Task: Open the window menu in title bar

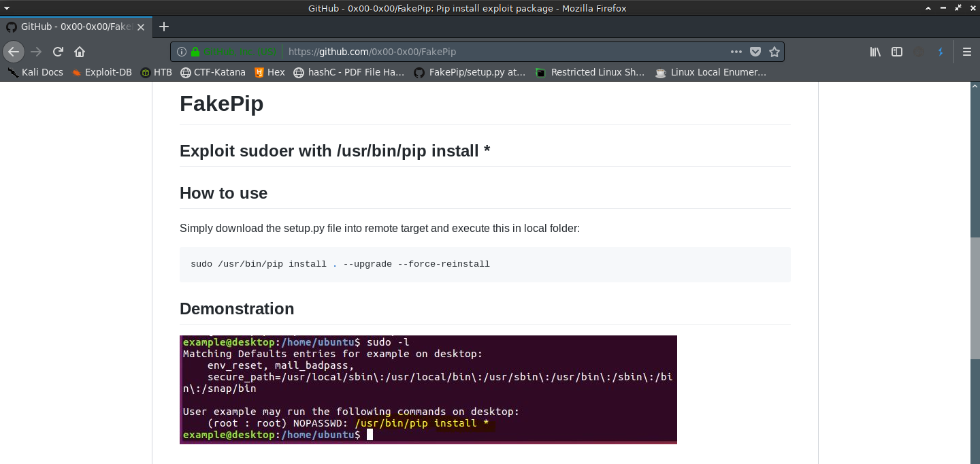Action: click(x=6, y=8)
